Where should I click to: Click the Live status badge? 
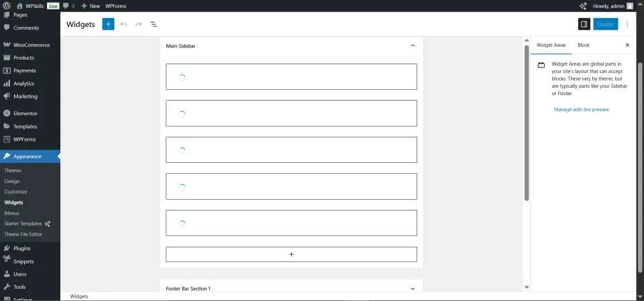tap(53, 6)
